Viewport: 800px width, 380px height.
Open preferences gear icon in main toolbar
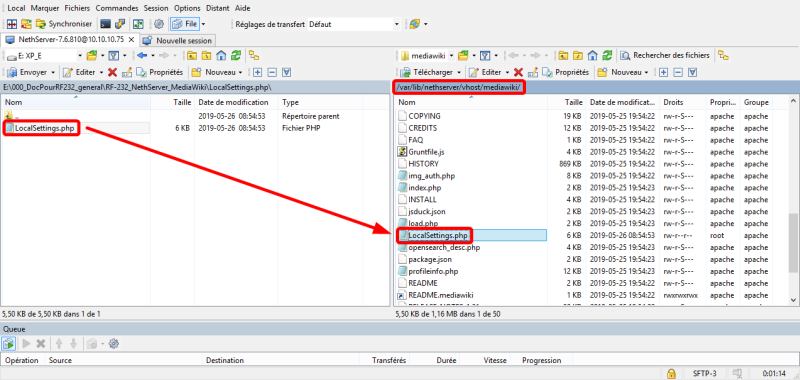pyautogui.click(x=159, y=24)
